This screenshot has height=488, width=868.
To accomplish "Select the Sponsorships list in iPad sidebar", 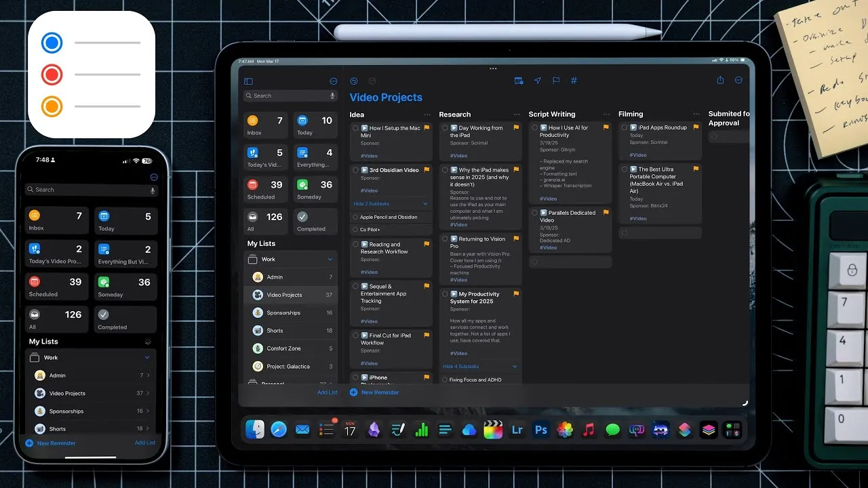I will click(291, 312).
